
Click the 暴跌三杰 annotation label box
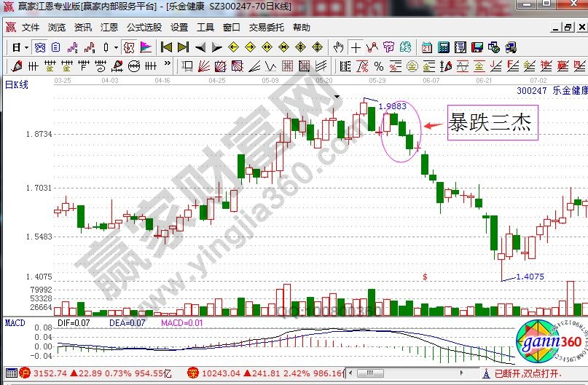tap(492, 122)
